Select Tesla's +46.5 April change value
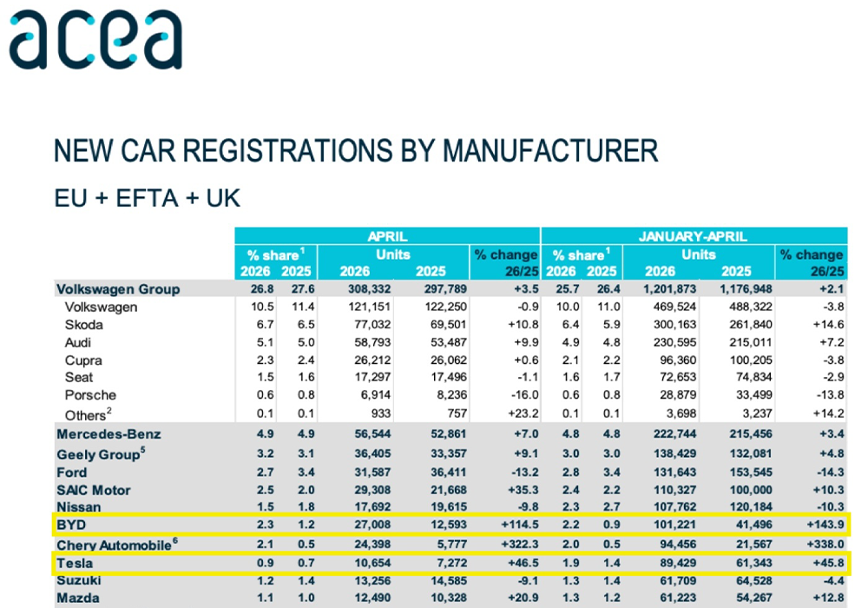The image size is (868, 608). 523,563
